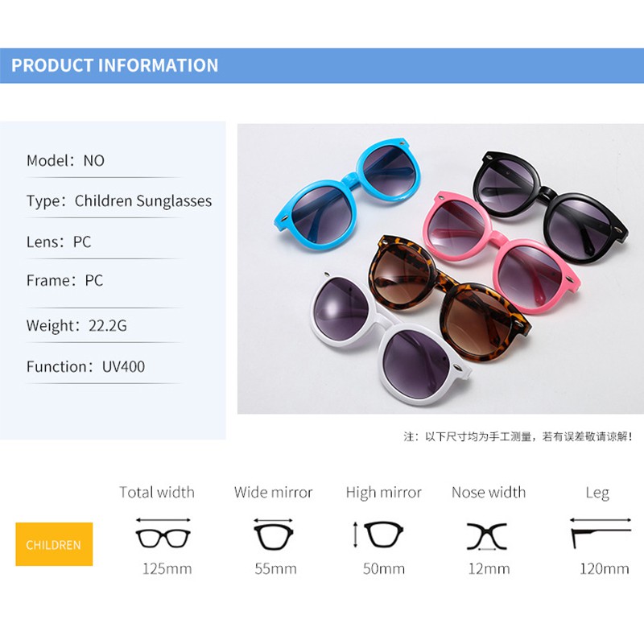Select the pink sunglasses in photo
Image resolution: width=644 pixels, height=644 pixels.
502,252
